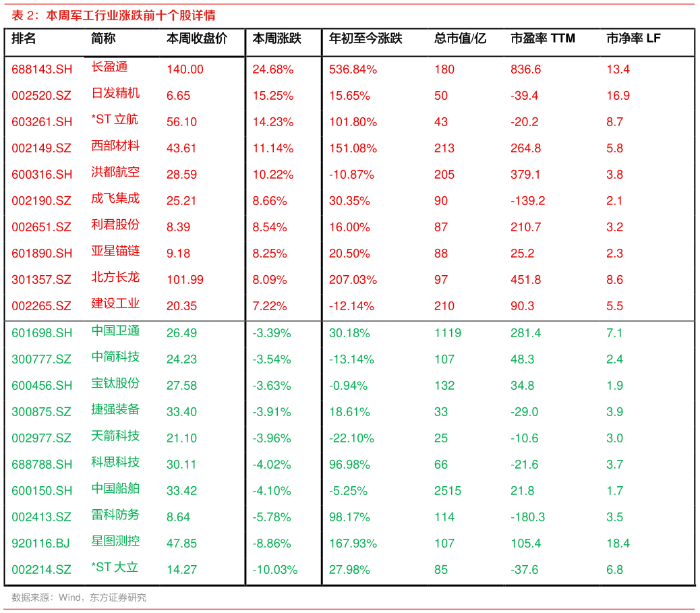The image size is (700, 613).
Task: Click the stock name '捷强装备'
Action: pos(115,410)
